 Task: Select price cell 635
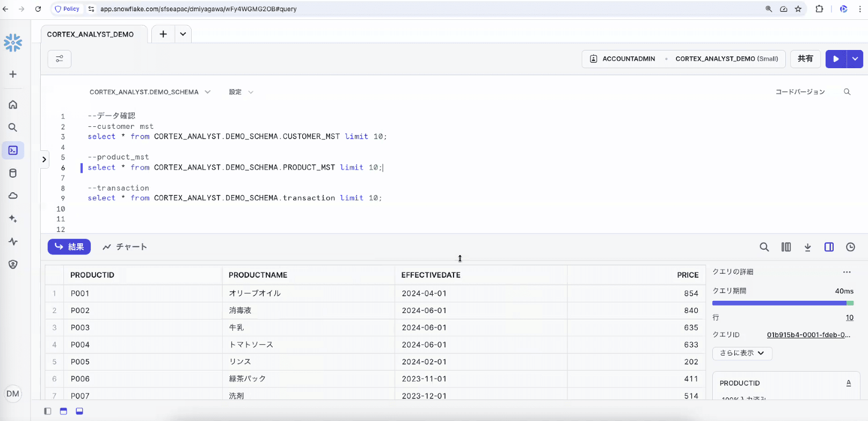691,328
